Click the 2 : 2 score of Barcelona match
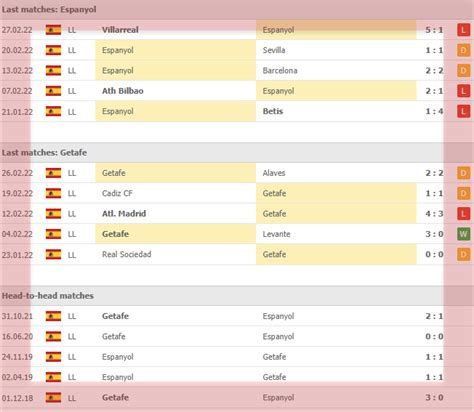 [x=434, y=70]
